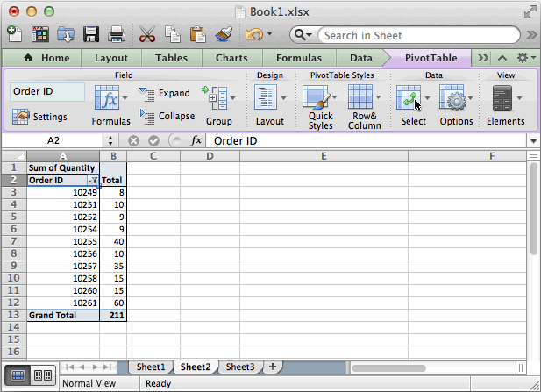Select the Grand Total cell
Viewport: 541px width, 392px height.
[62, 314]
